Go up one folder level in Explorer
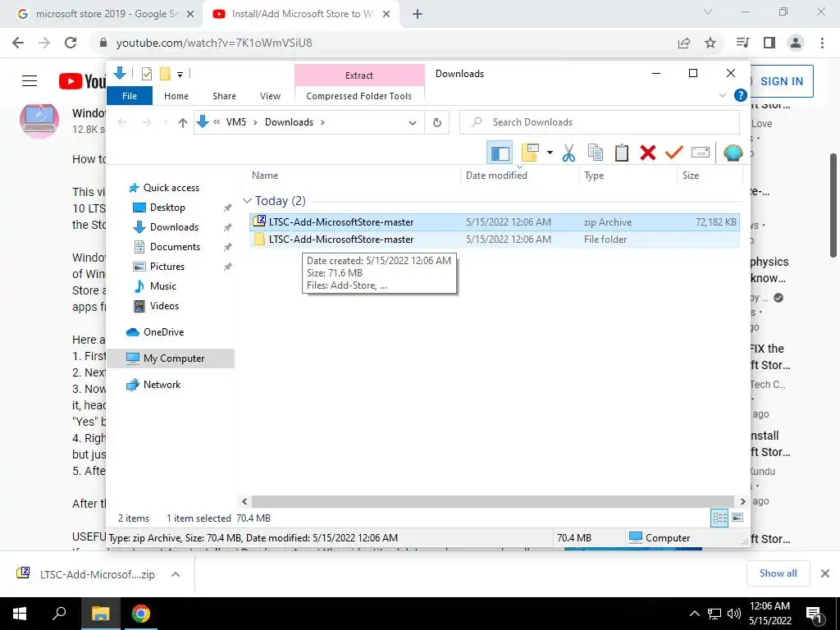Screen dimensions: 840x630 point(183,123)
